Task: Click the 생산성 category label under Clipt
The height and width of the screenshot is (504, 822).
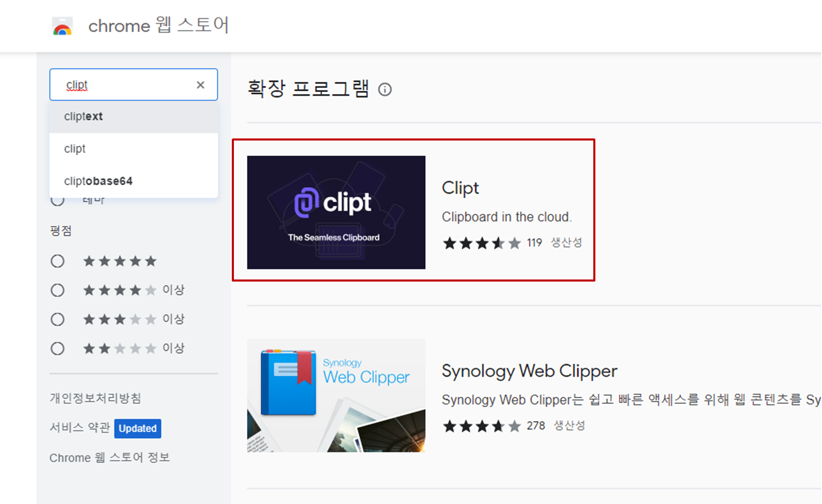Action: click(566, 242)
